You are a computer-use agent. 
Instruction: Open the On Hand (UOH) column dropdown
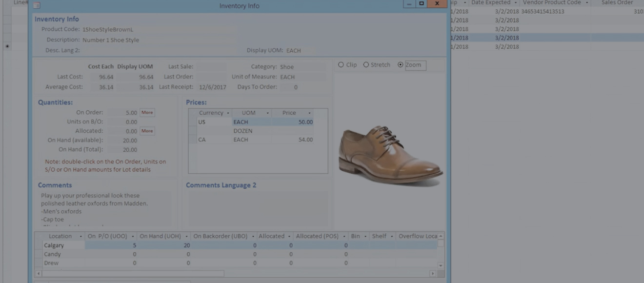click(186, 237)
